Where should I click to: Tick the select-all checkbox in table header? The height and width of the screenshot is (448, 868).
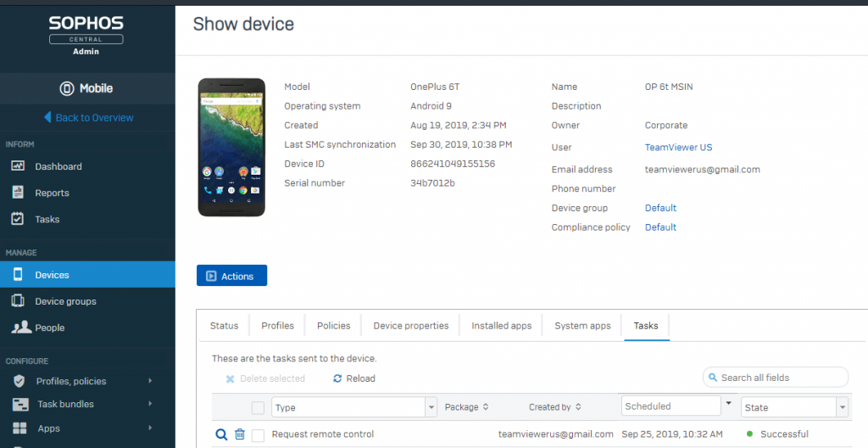[258, 408]
